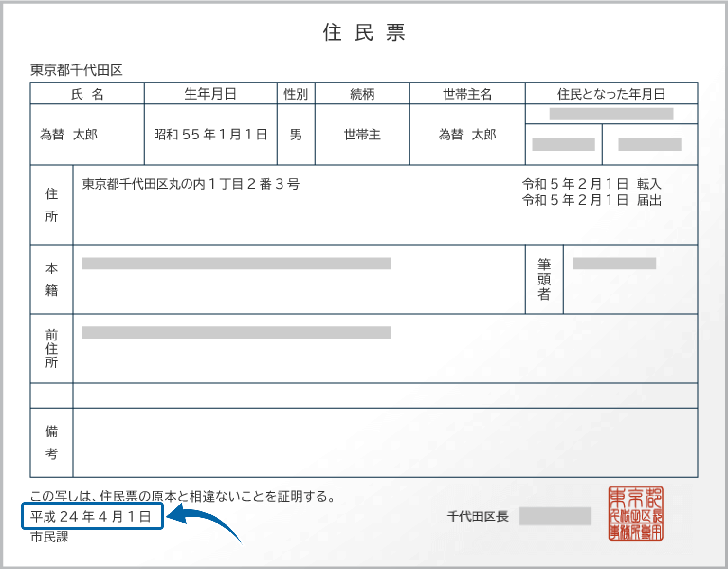Click the 住民票 document title

[x=364, y=33]
